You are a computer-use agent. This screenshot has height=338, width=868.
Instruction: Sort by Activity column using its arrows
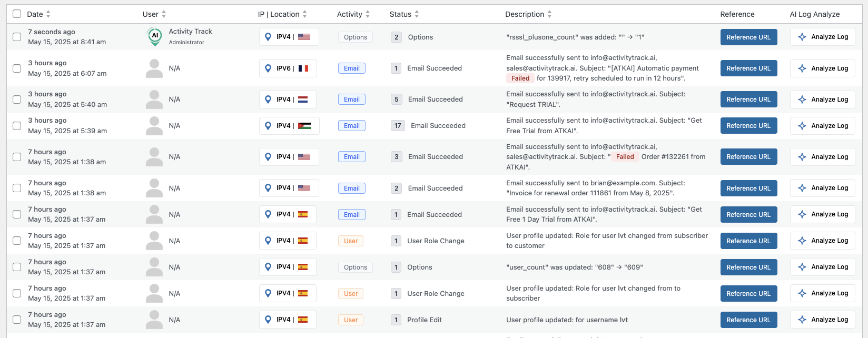click(368, 14)
